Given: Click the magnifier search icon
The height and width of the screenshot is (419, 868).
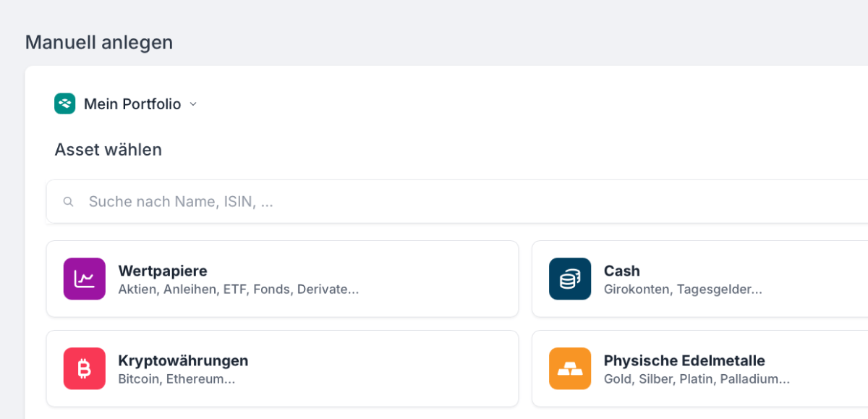Looking at the screenshot, I should [x=69, y=202].
